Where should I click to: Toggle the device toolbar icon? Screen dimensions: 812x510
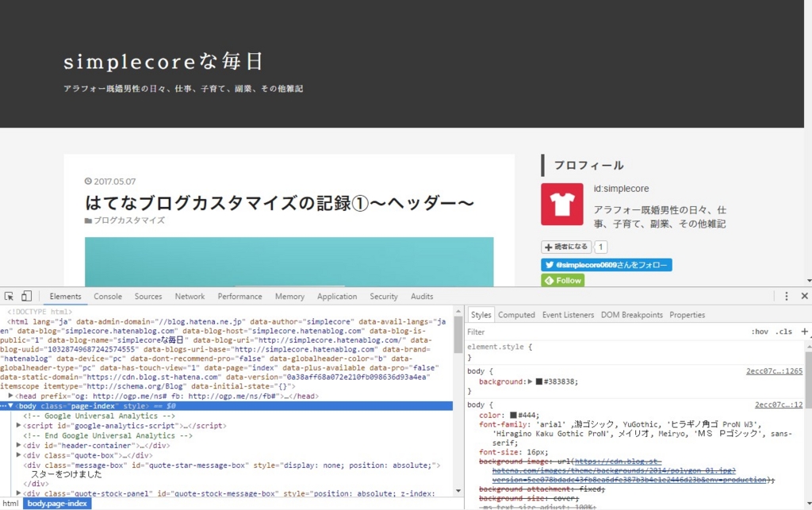(26, 295)
